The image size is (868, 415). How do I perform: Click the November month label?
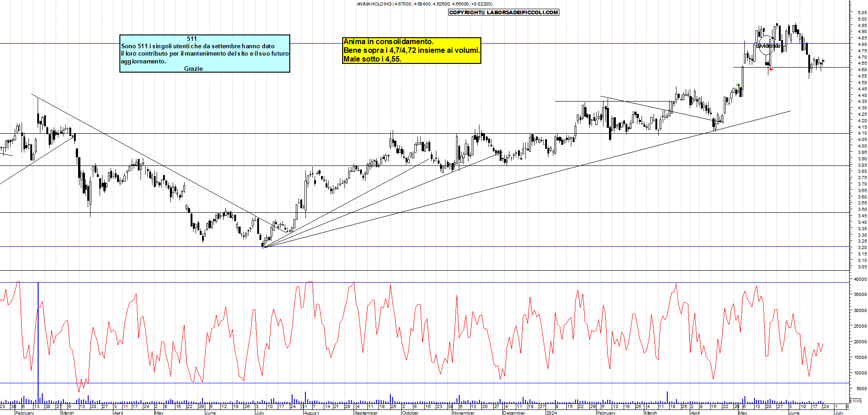(x=463, y=413)
